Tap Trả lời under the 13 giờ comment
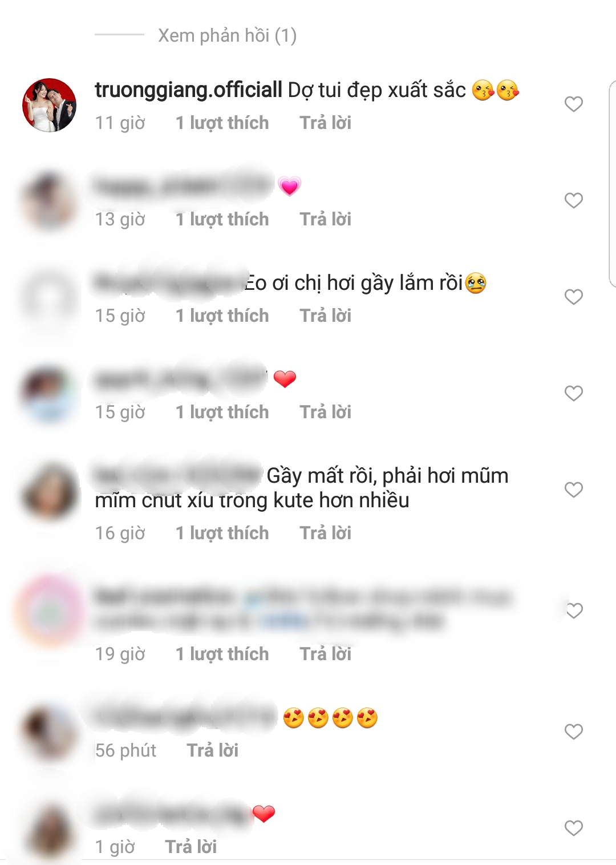This screenshot has width=616, height=865. pos(326,219)
